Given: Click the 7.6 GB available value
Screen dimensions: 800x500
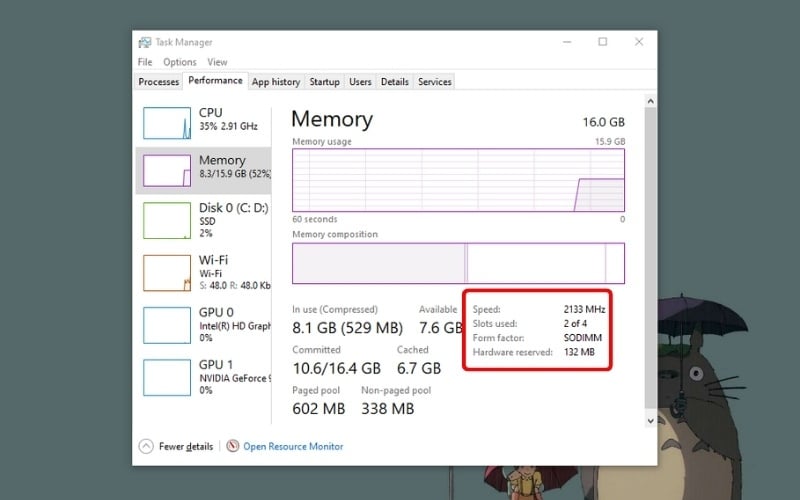Looking at the screenshot, I should (x=440, y=328).
